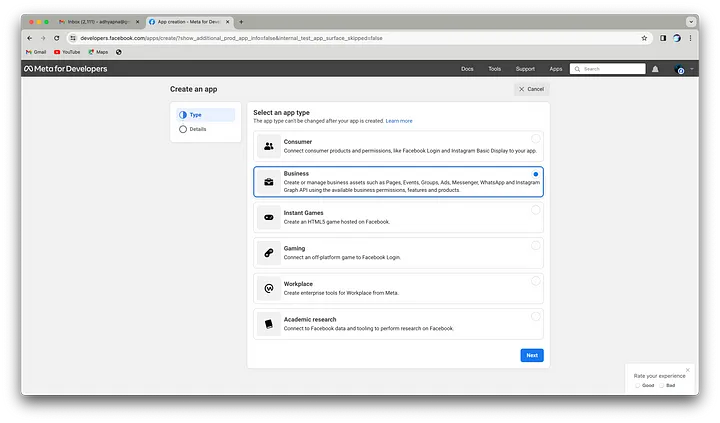
Task: Click the Next button
Action: tap(532, 355)
